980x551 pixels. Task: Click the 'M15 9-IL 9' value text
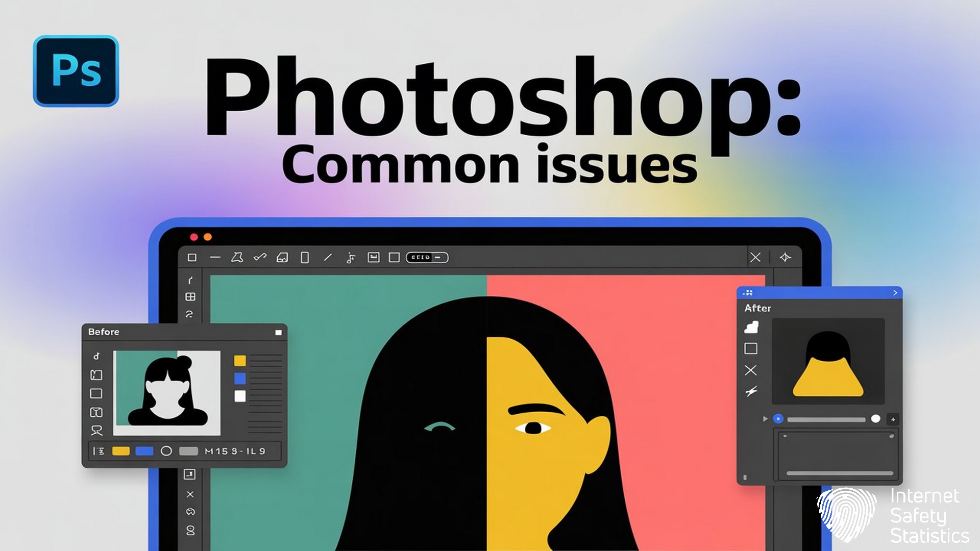point(235,451)
